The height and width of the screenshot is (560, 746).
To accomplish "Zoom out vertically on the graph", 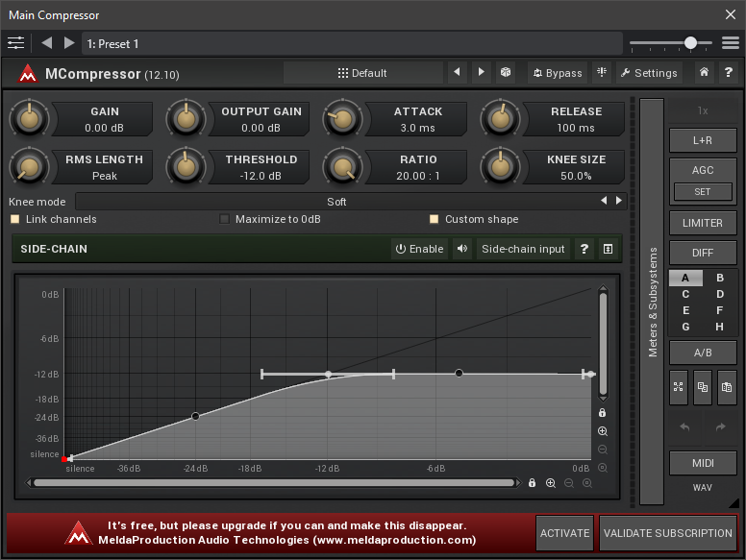I will (603, 450).
